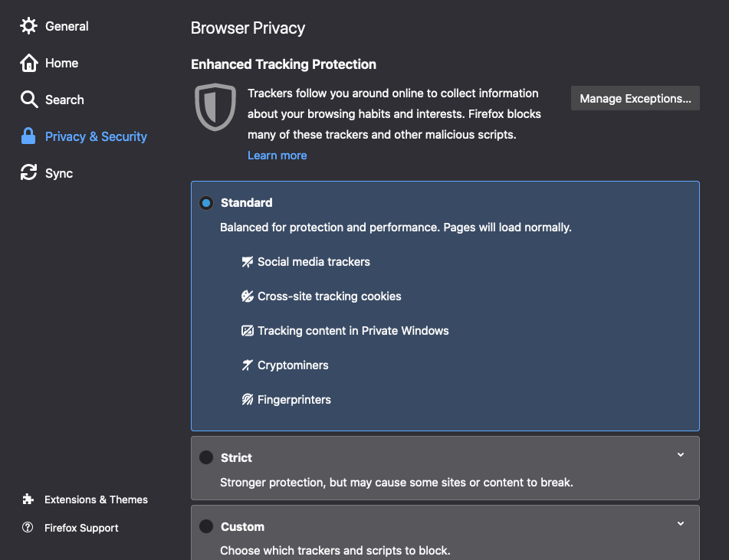Screen dimensions: 729x560
Task: Click the Manage Exceptions button
Action: click(x=635, y=98)
